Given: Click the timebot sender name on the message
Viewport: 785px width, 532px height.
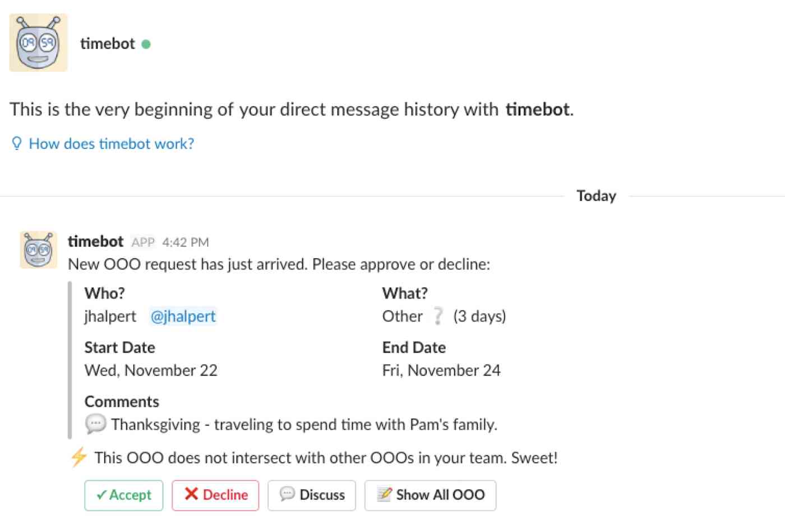Looking at the screenshot, I should pos(95,242).
